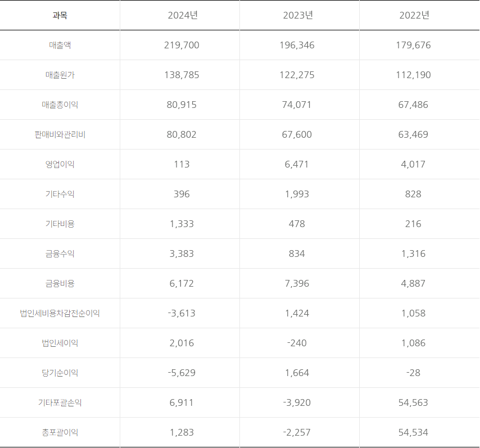Click the 금융수익 row label
This screenshot has width=480, height=448.
pos(60,254)
